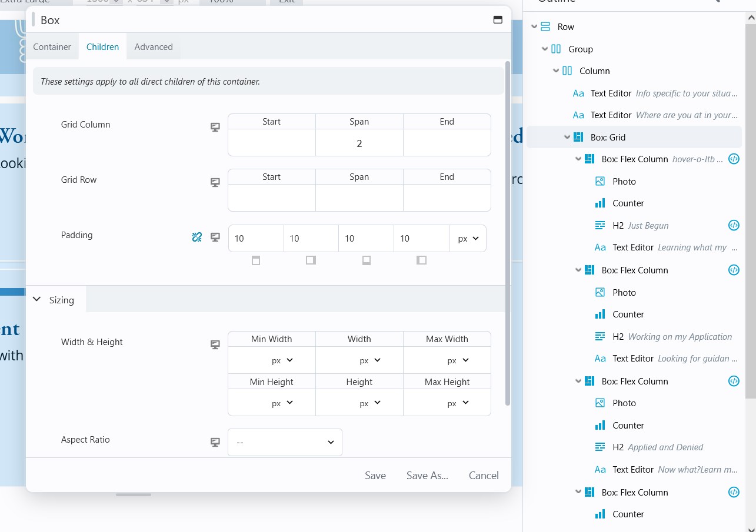Toggle the linked padding values icon
The image size is (756, 532).
point(197,237)
